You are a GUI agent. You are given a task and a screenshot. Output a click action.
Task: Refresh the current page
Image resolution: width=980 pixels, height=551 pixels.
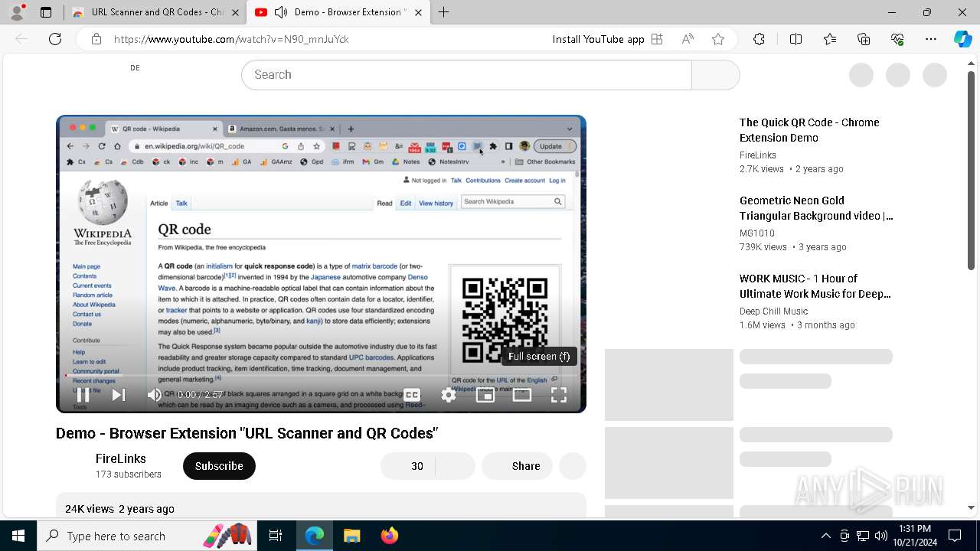[55, 39]
